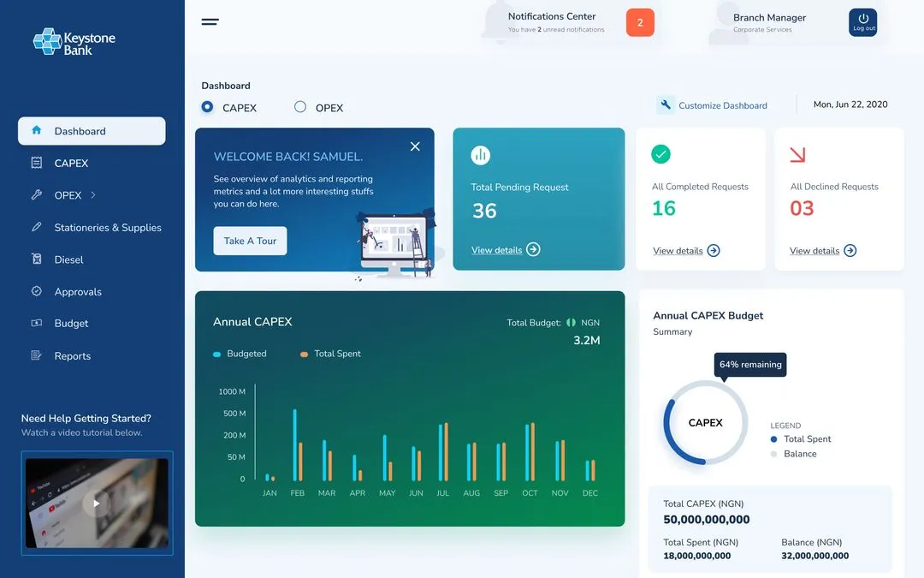Click the Diesel pump icon

[x=37, y=259]
